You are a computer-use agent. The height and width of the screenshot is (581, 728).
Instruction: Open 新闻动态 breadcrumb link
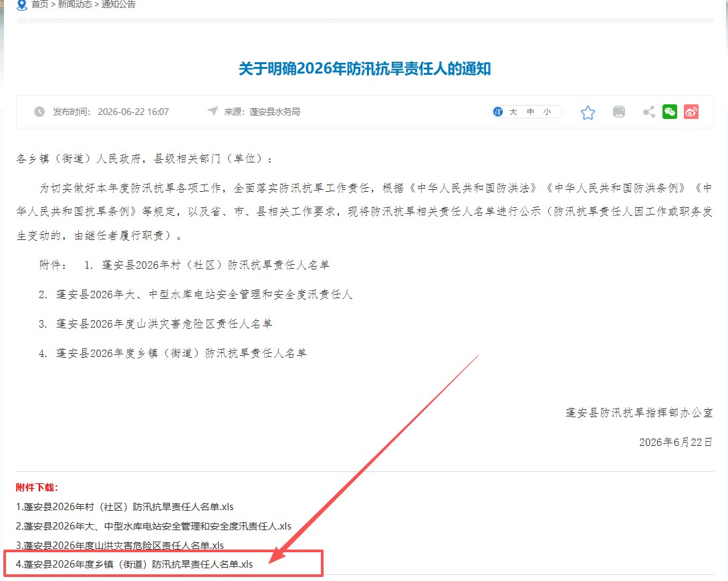(74, 4)
